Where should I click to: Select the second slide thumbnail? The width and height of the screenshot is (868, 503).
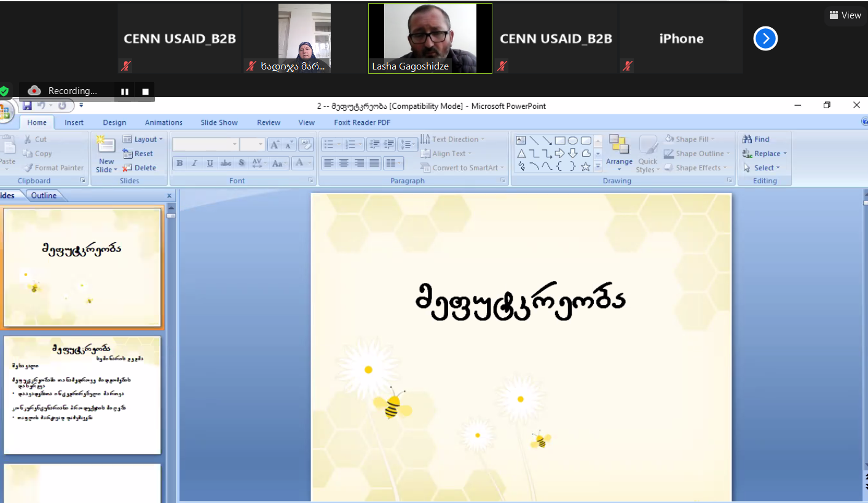(82, 395)
